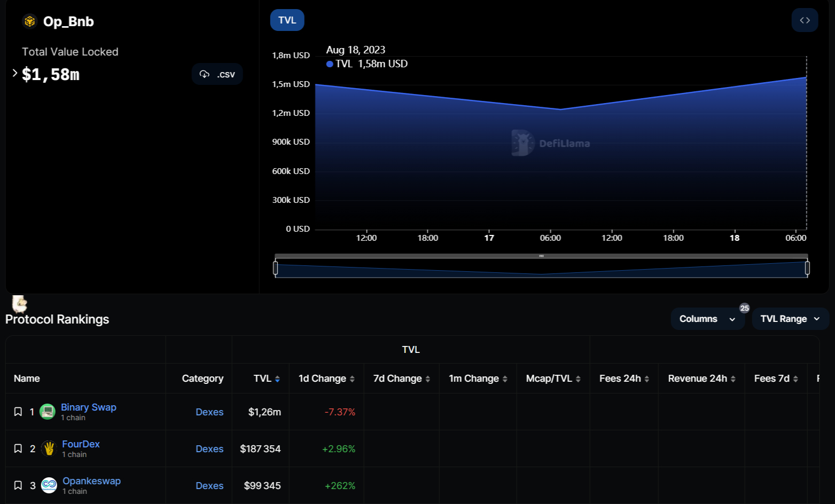
Task: Click the $1,58m total value figure
Action: (51, 74)
